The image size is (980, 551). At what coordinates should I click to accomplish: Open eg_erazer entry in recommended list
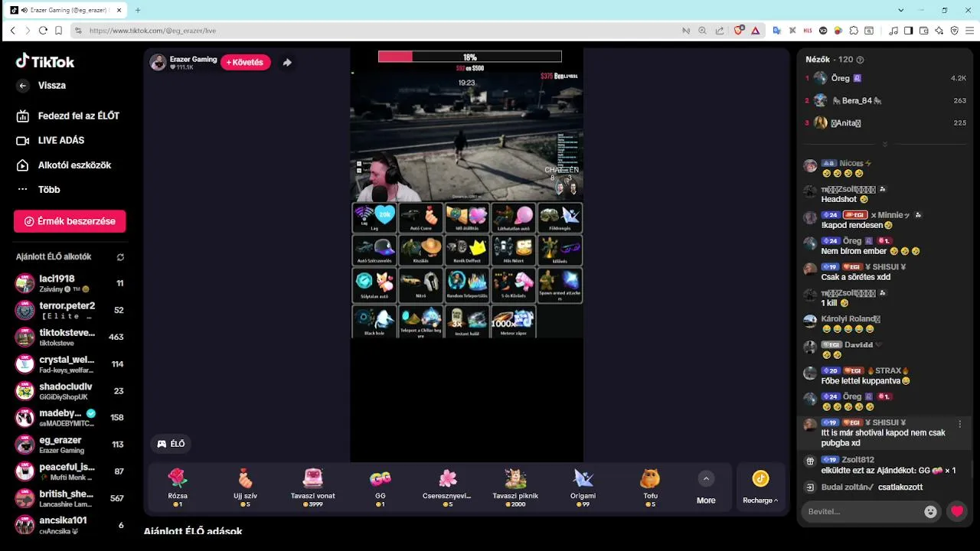70,444
